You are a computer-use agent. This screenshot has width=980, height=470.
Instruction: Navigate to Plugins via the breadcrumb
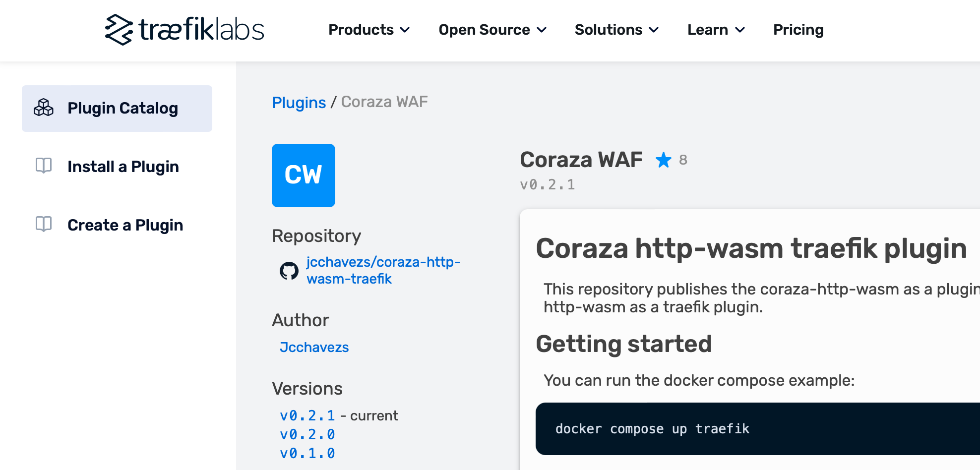tap(299, 103)
